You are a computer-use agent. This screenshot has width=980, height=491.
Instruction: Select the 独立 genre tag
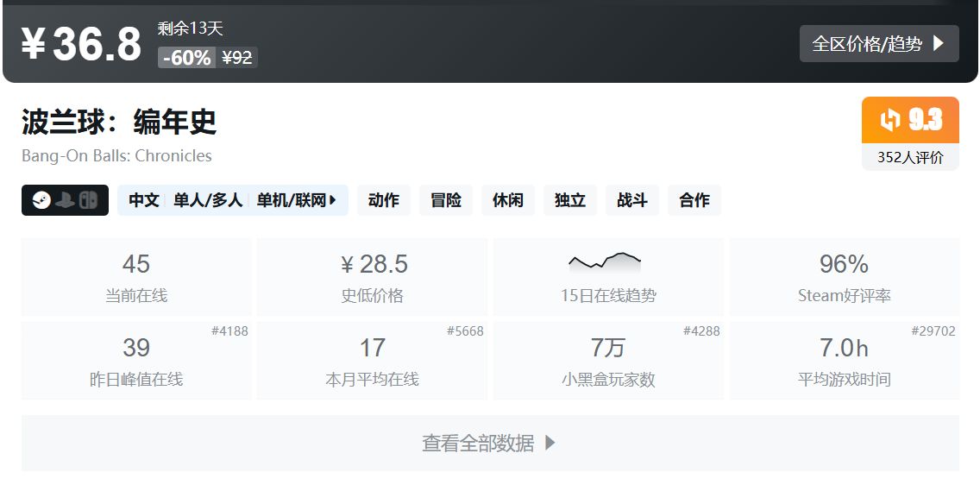(x=570, y=200)
